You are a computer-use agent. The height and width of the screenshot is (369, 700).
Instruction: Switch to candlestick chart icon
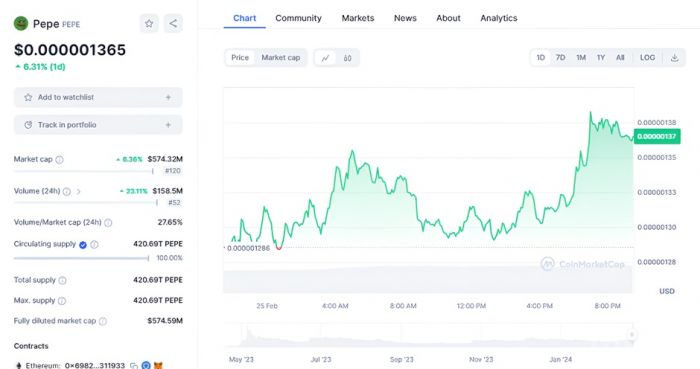point(347,58)
